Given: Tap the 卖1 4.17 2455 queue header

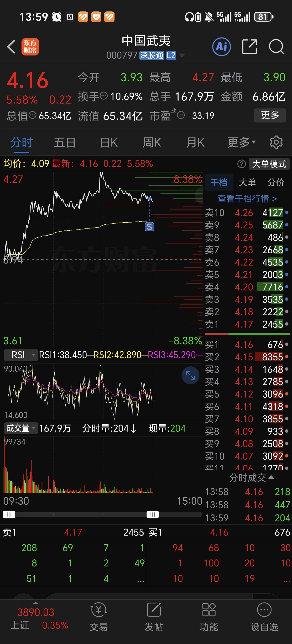Looking at the screenshot, I should pyautogui.click(x=73, y=532).
